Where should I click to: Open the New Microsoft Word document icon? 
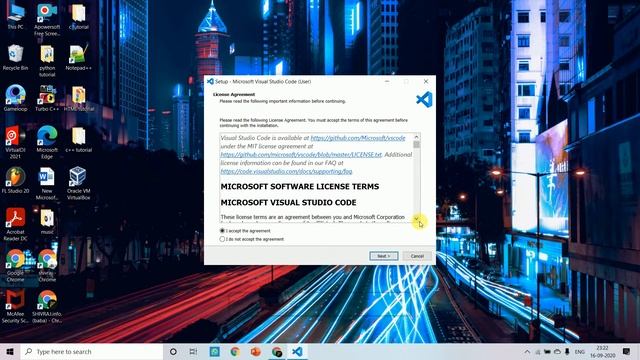[x=47, y=184]
